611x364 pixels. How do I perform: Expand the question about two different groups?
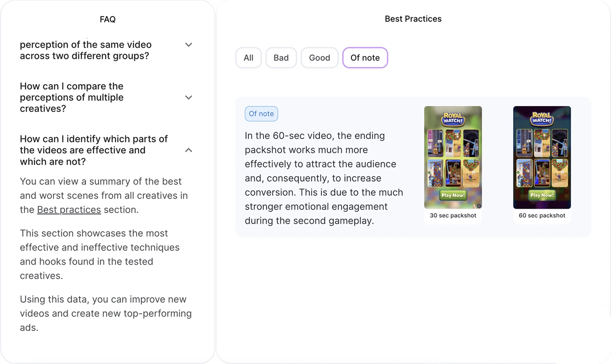188,45
